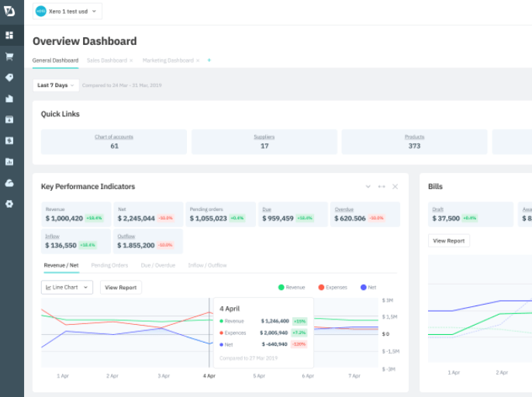Click the Pending orders $1,055,023 card

click(x=220, y=215)
